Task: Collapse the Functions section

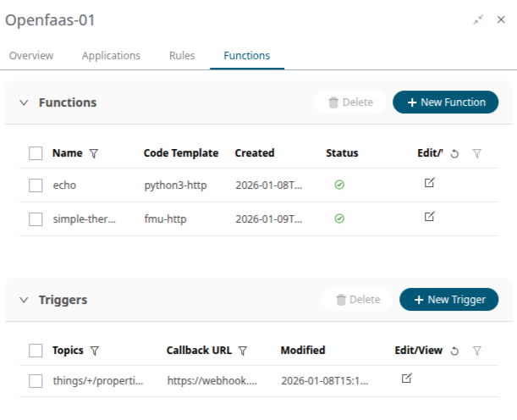Action: pos(24,102)
